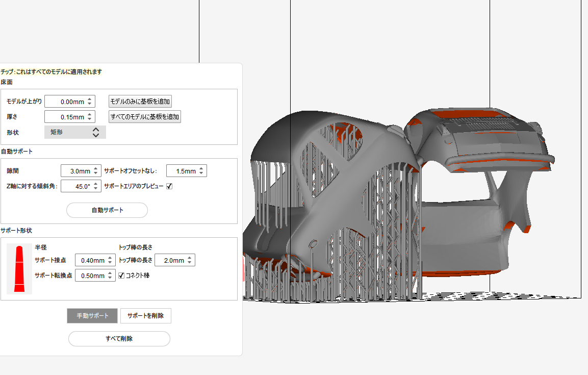The height and width of the screenshot is (375, 588).
Task: Open the 形状 dropdown showing 矩形
Action: click(x=75, y=132)
